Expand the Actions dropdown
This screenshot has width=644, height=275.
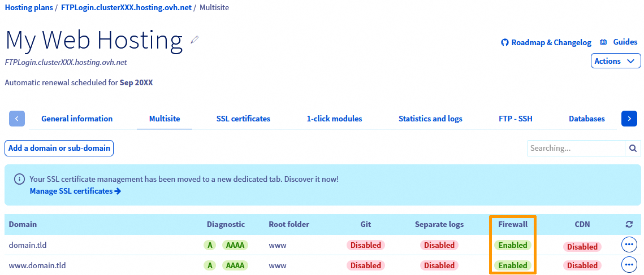pos(615,61)
